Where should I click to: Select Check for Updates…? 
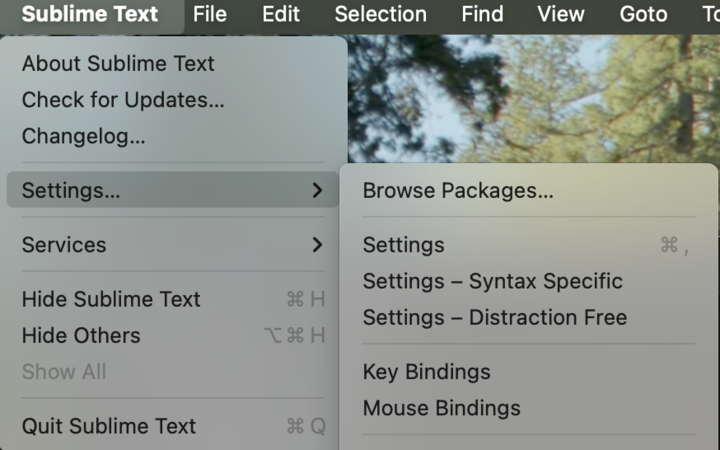[x=173, y=100]
